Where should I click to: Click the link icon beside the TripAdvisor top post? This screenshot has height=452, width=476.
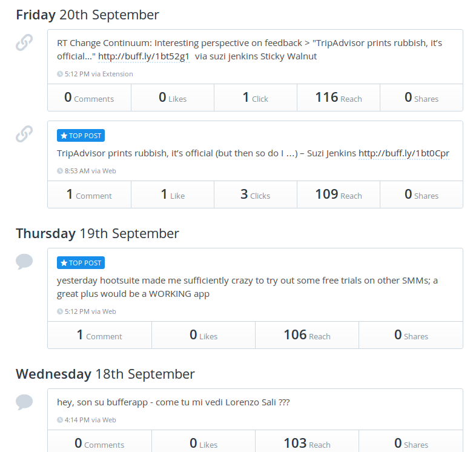[24, 134]
